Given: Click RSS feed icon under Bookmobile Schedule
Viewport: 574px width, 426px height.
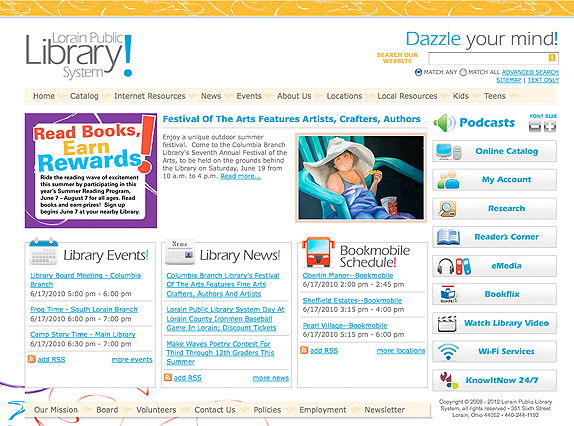Looking at the screenshot, I should pos(304,350).
